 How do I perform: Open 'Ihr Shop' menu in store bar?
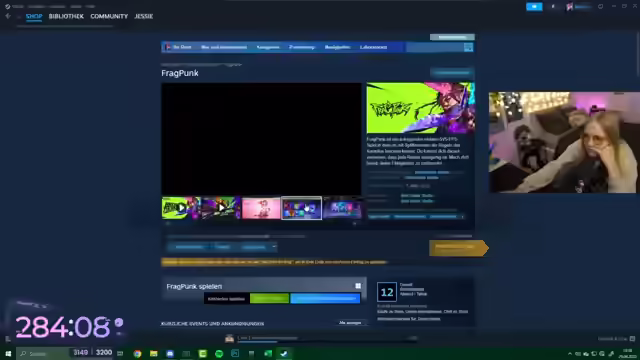point(179,47)
